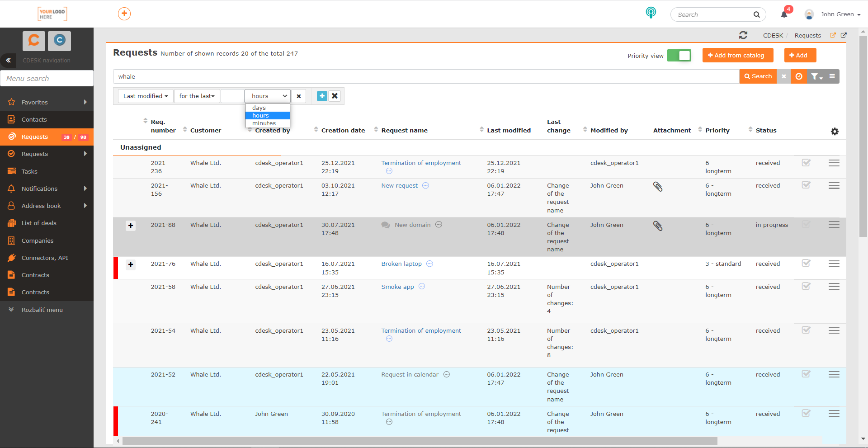This screenshot has height=448, width=868.
Task: Check the checkbox for request 2021-58
Action: [806, 286]
